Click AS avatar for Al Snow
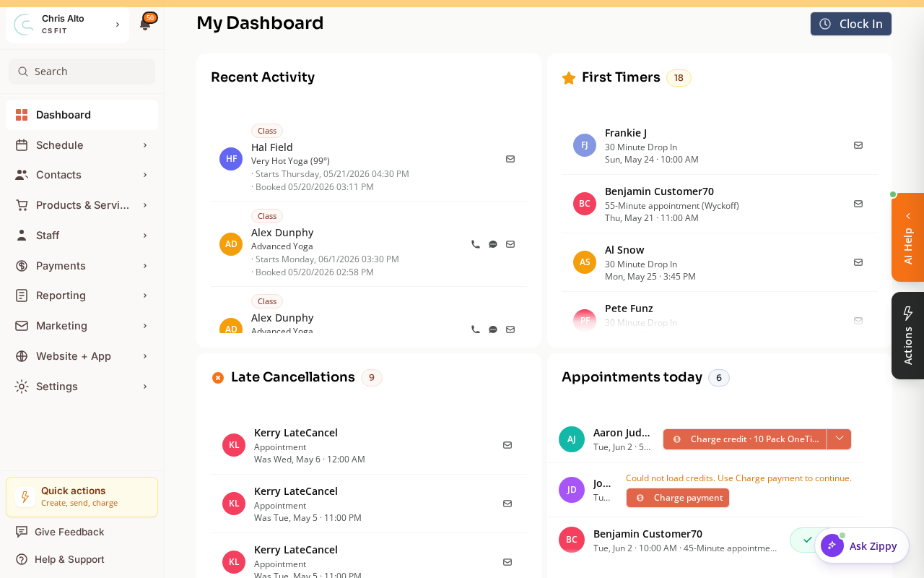This screenshot has height=578, width=924. tap(585, 262)
